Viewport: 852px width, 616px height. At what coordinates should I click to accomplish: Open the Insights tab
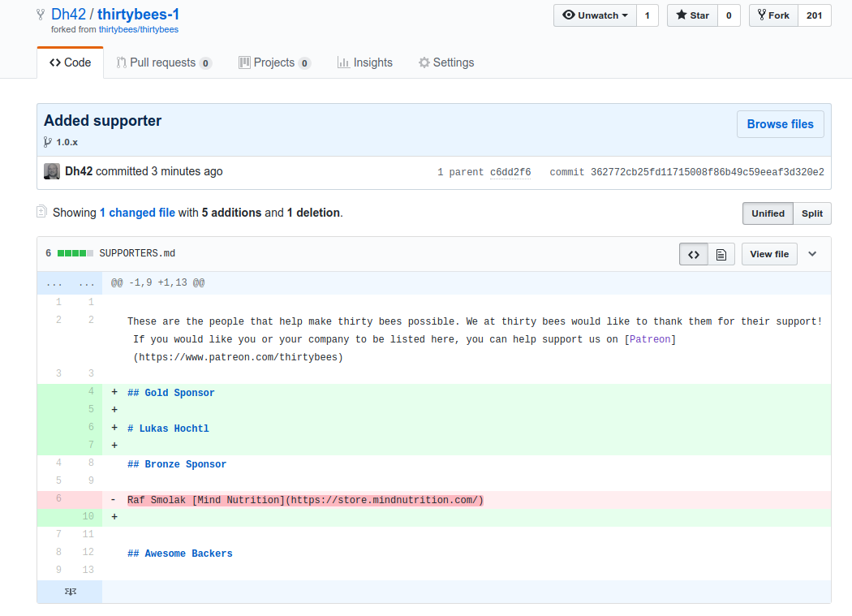tap(365, 62)
